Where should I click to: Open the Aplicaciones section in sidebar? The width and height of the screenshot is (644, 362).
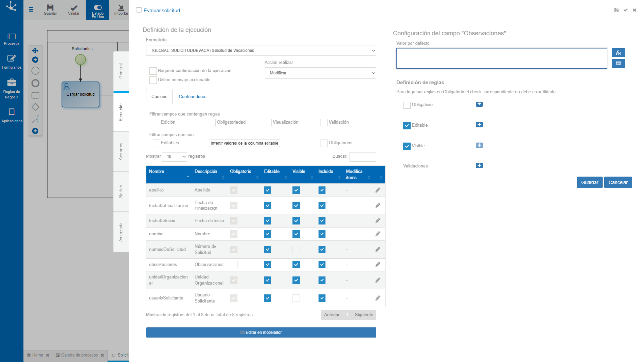tap(11, 115)
